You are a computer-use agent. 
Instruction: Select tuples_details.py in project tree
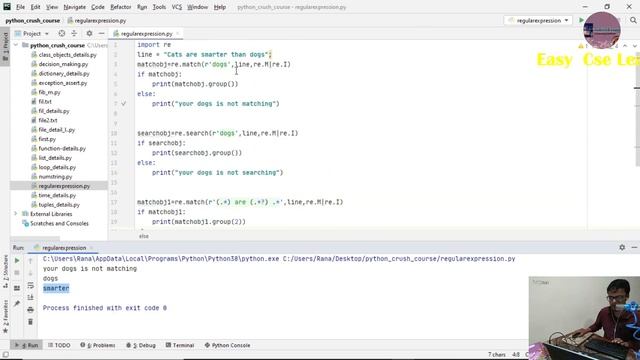point(59,205)
